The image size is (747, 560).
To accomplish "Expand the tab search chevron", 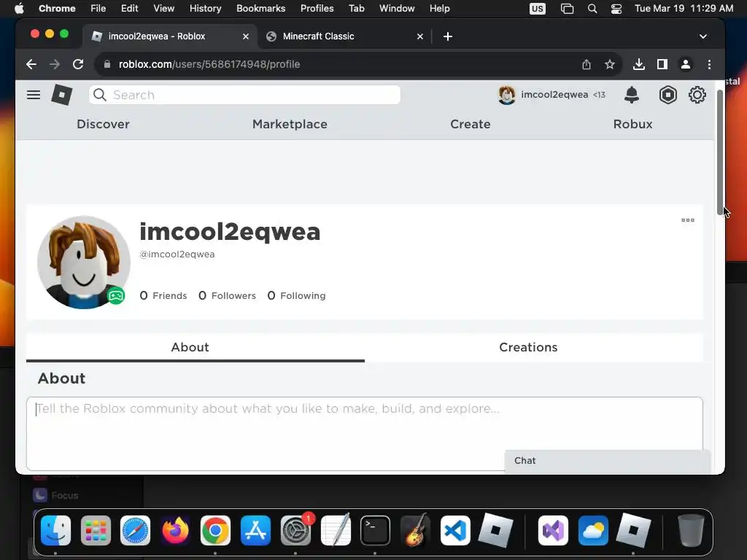I will click(x=703, y=36).
